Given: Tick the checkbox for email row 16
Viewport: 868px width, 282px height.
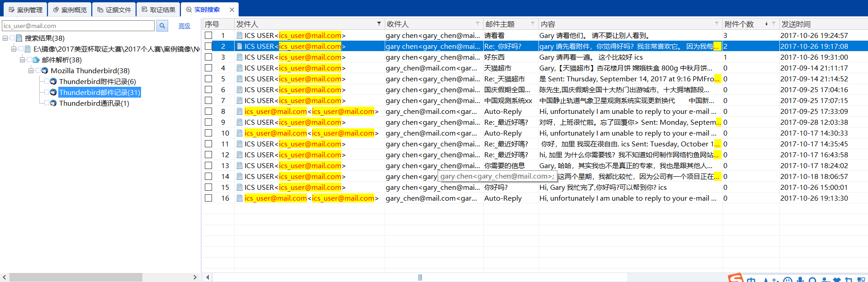Looking at the screenshot, I should (x=208, y=198).
